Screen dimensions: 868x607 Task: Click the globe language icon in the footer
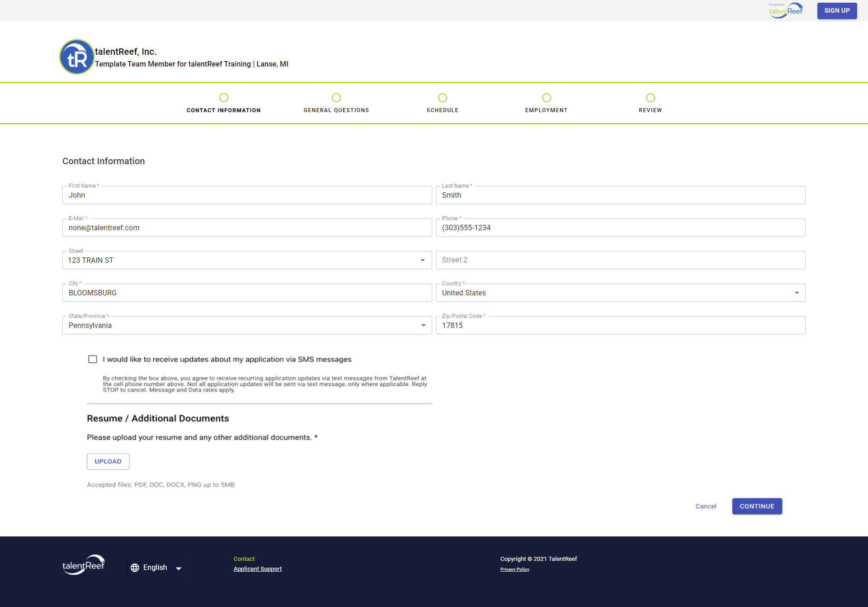(x=135, y=568)
